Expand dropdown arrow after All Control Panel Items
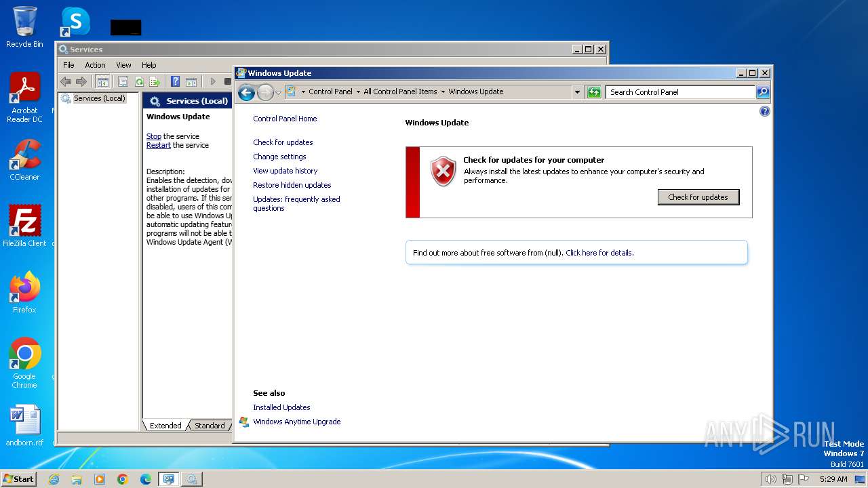Image resolution: width=868 pixels, height=488 pixels. [x=443, y=91]
